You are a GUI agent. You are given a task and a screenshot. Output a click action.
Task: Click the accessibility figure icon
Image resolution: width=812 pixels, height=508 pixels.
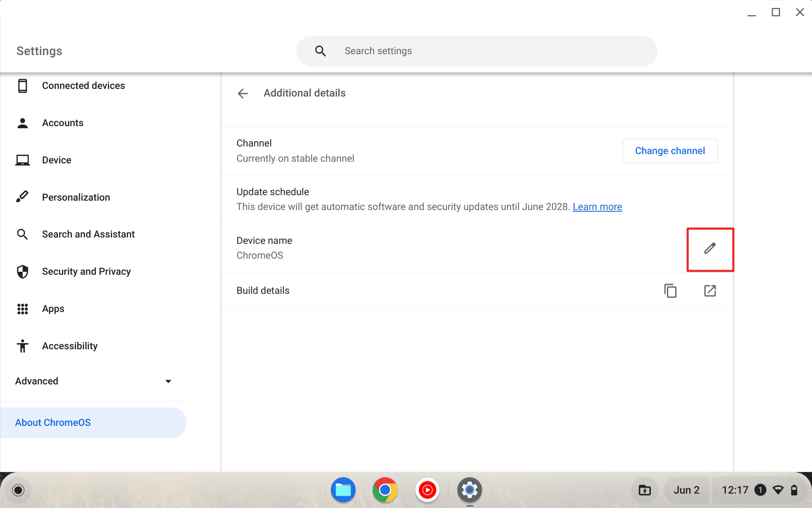[22, 346]
